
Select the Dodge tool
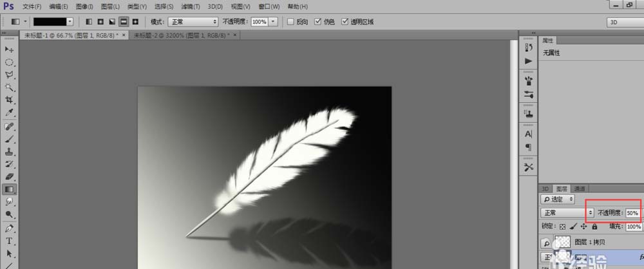point(10,214)
